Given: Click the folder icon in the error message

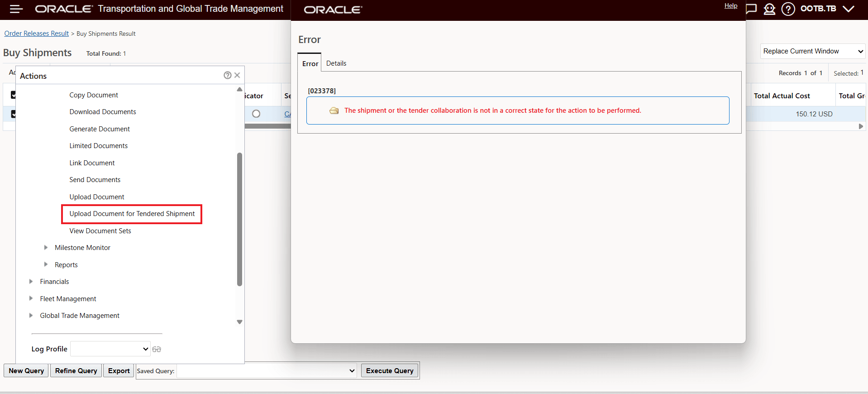Looking at the screenshot, I should pos(334,111).
